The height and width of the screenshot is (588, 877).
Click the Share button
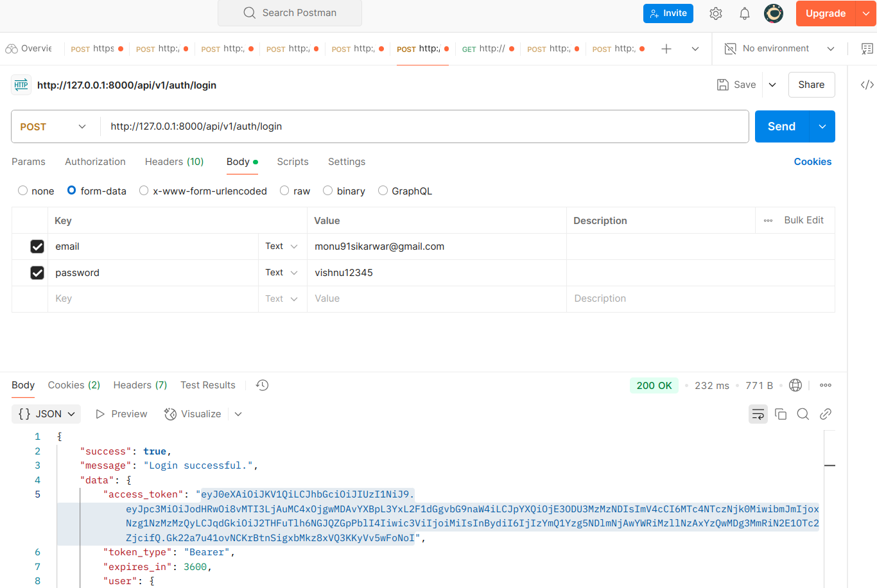click(x=812, y=85)
